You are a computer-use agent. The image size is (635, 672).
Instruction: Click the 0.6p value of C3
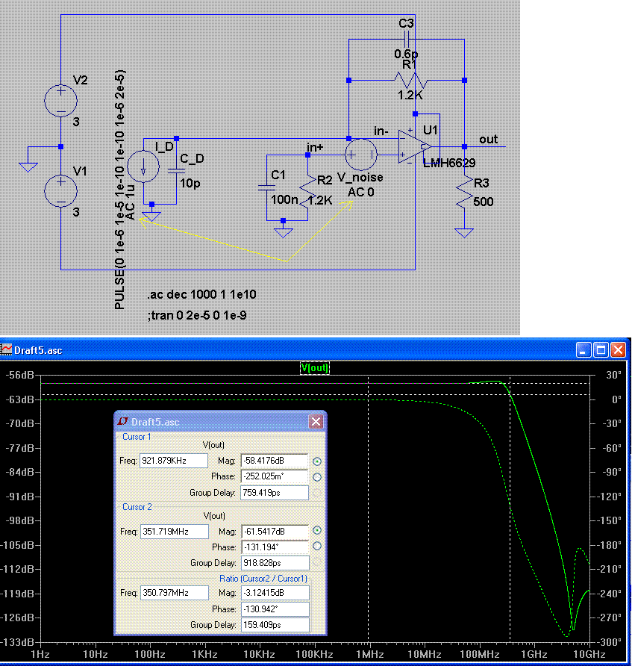(406, 54)
